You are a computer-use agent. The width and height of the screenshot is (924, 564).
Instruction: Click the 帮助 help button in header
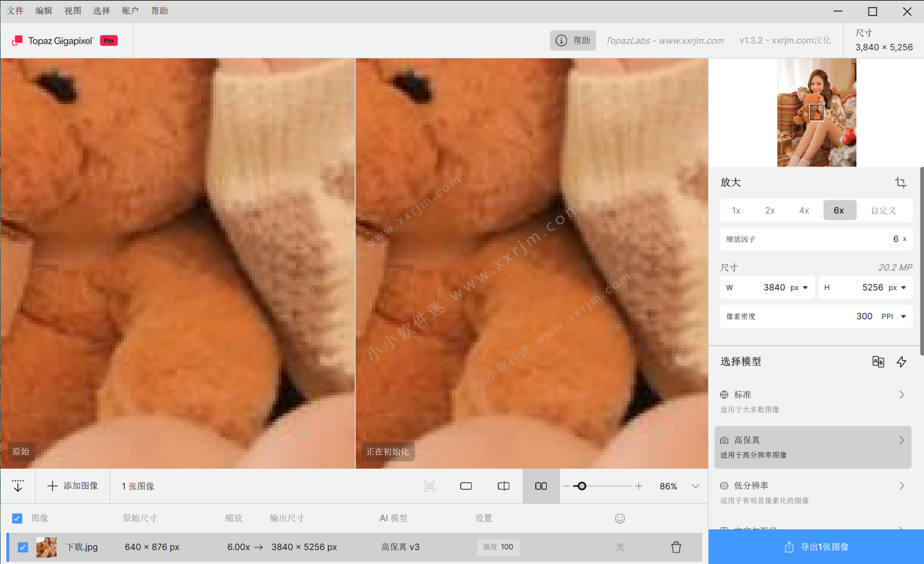pyautogui.click(x=573, y=40)
